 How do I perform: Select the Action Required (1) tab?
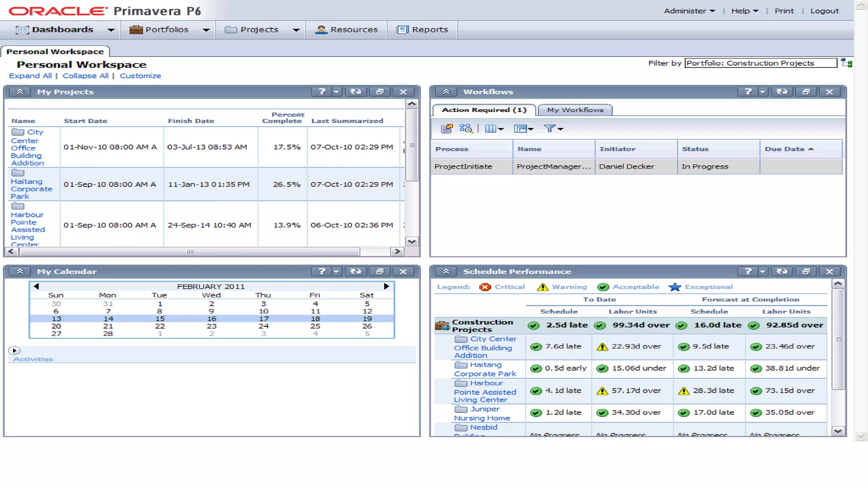pos(484,110)
